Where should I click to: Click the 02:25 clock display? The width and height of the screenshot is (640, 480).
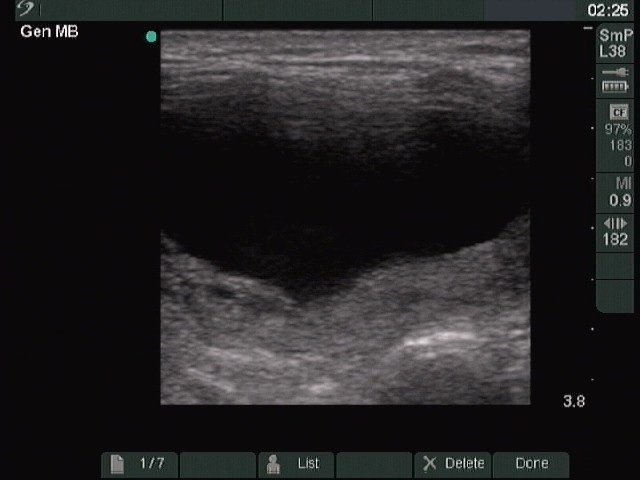608,10
